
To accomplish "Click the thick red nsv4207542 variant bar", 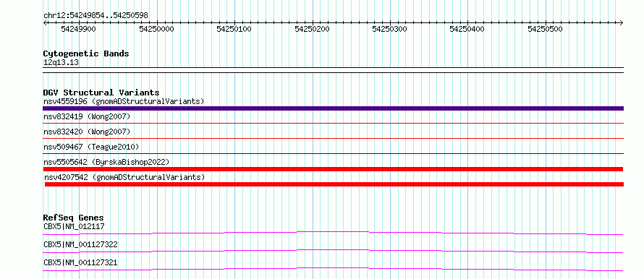I will [x=334, y=184].
